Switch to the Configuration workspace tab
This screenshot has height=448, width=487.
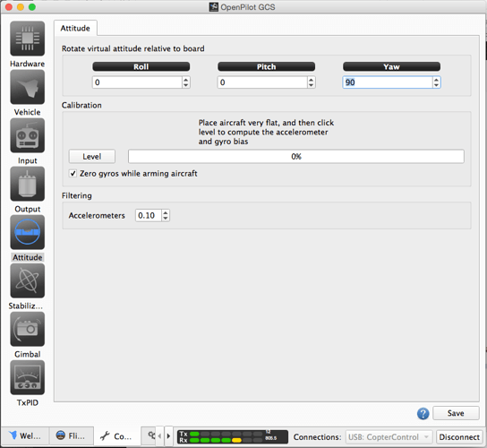(117, 436)
